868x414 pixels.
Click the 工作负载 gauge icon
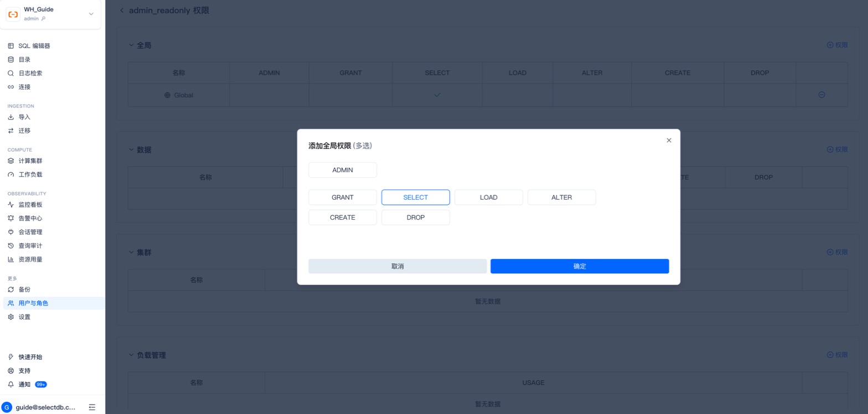[x=11, y=174]
